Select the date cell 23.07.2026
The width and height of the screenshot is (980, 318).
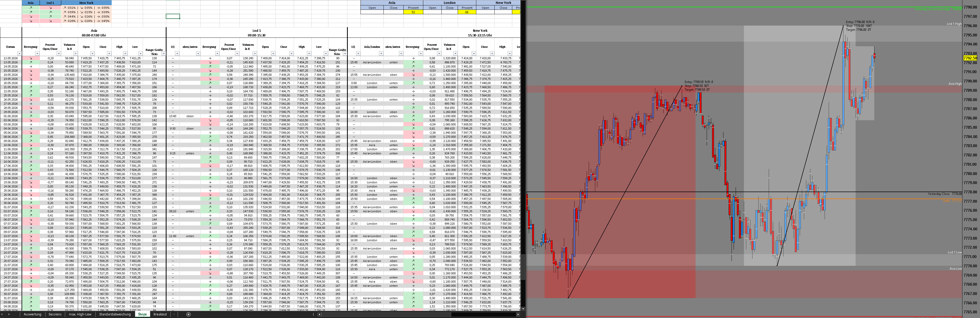(11, 273)
